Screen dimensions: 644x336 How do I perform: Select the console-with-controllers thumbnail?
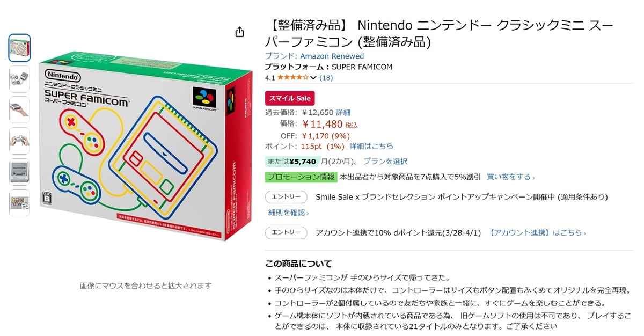[20, 79]
